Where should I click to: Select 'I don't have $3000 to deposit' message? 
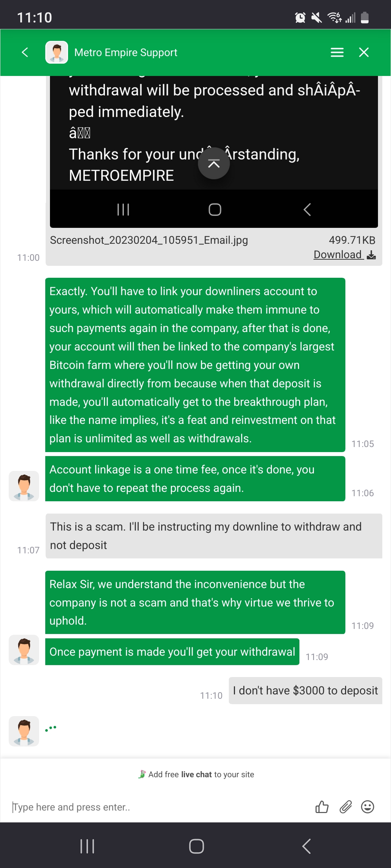click(x=305, y=690)
